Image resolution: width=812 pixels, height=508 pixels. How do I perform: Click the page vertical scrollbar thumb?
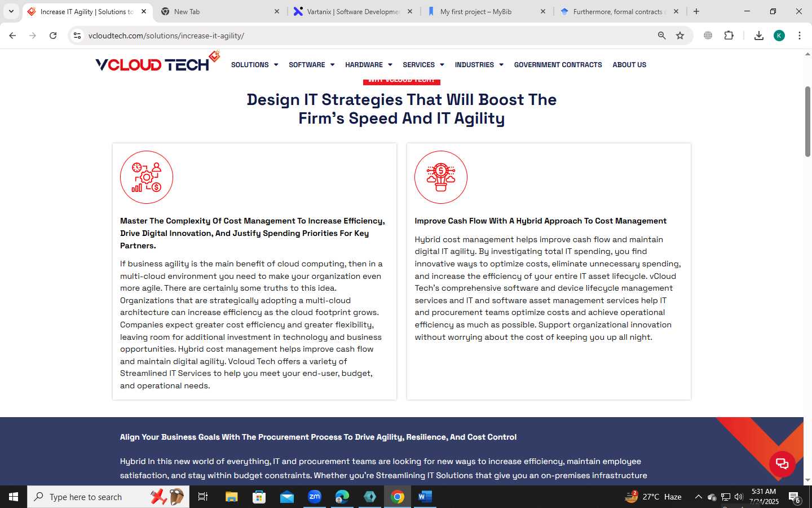click(x=807, y=121)
